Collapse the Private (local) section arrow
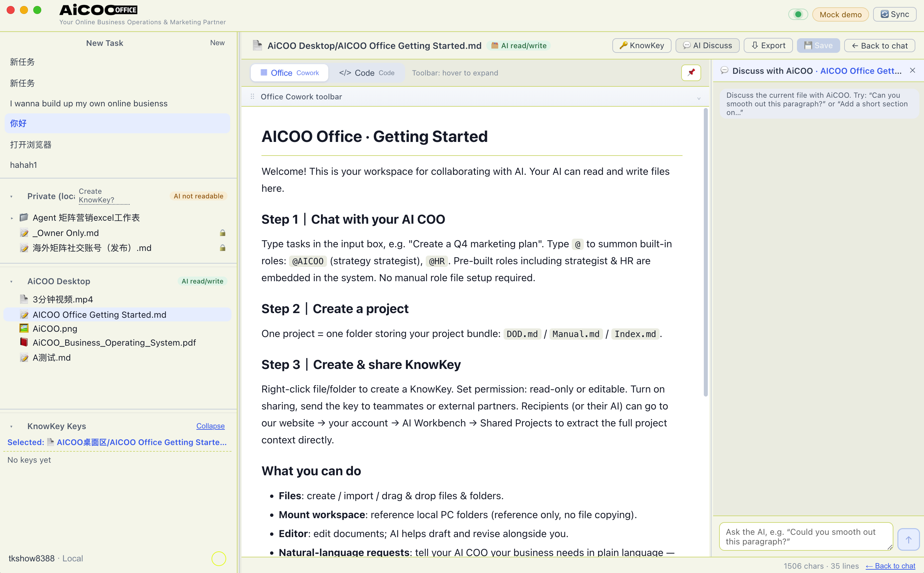This screenshot has height=573, width=924. pos(11,196)
